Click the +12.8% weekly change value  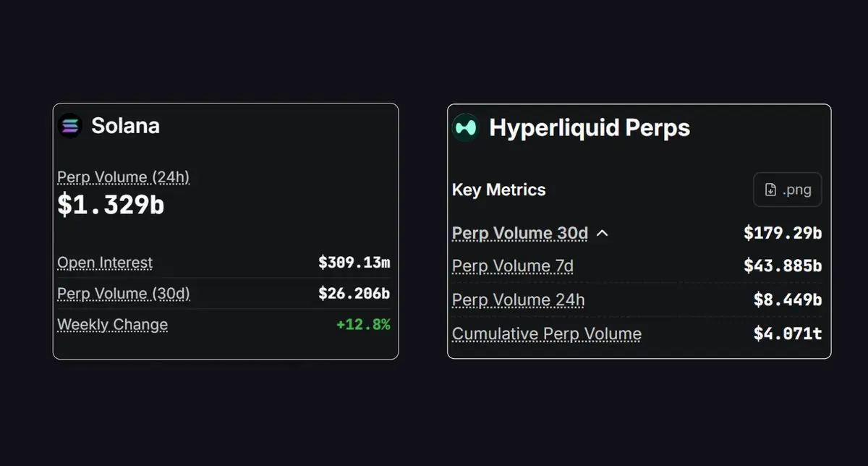point(363,325)
